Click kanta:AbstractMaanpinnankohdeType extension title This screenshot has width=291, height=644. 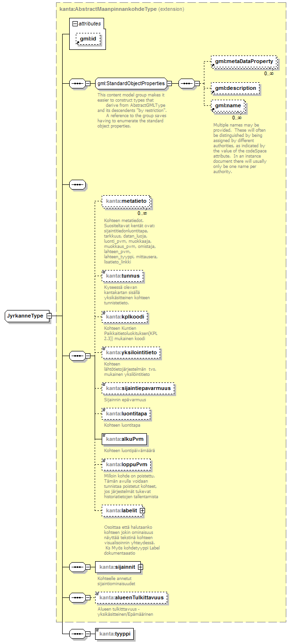pos(122,9)
